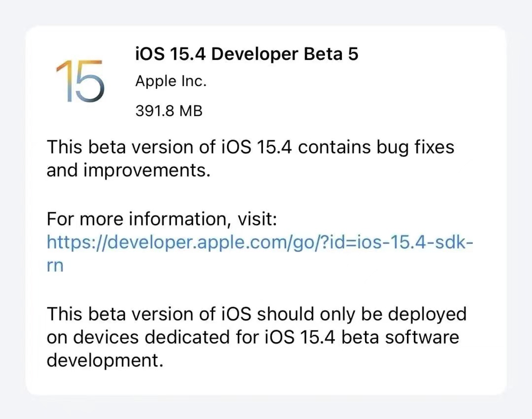Screen dimensions: 532x419
Task: Select the Apple Inc. publisher label
Action: click(x=170, y=81)
